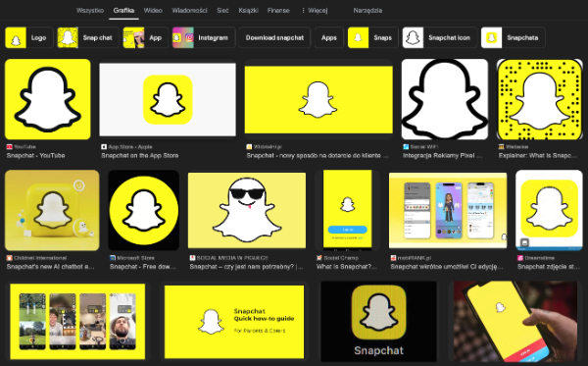This screenshot has width=588, height=366.
Task: Open the Finanse tab
Action: (278, 11)
